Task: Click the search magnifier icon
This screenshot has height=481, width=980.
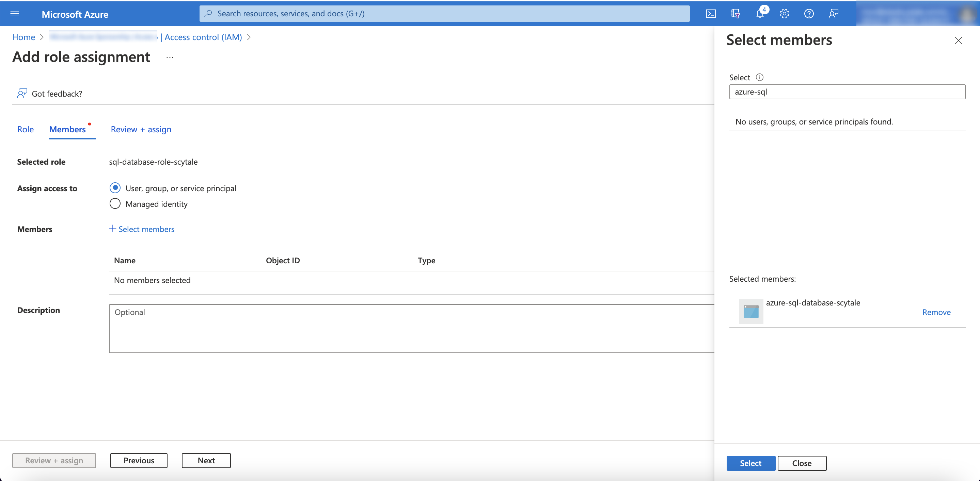Action: (208, 14)
